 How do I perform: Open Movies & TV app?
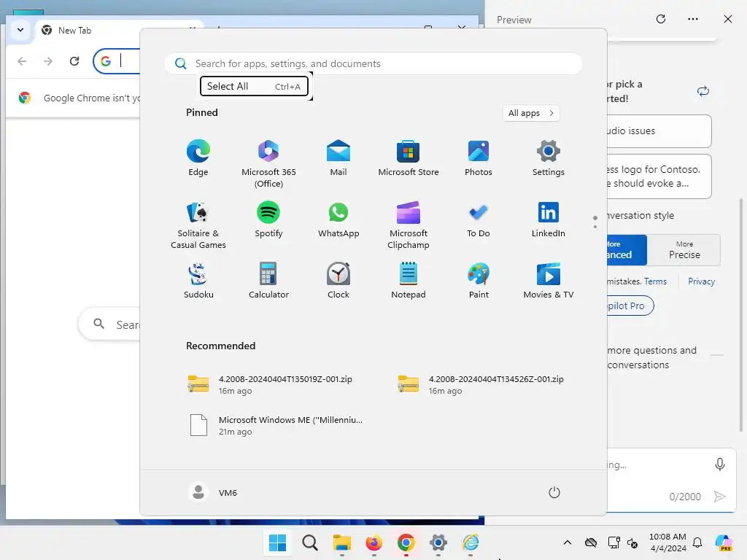[549, 281]
